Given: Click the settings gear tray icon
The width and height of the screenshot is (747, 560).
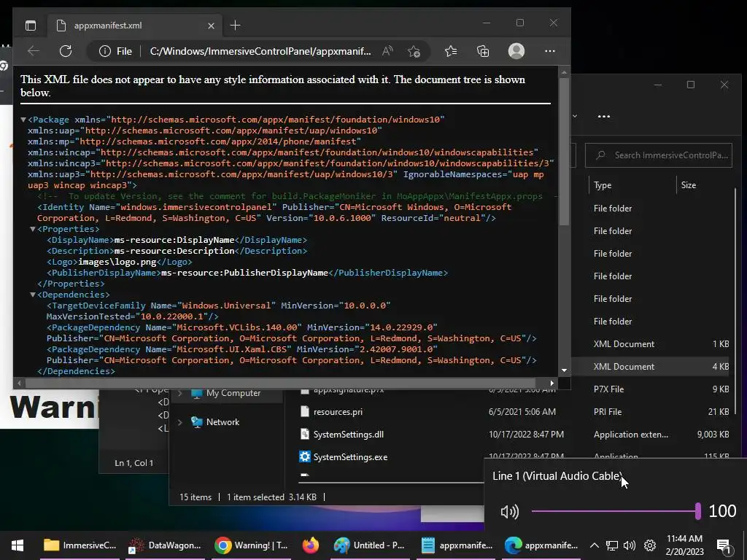Looking at the screenshot, I should click(650, 545).
